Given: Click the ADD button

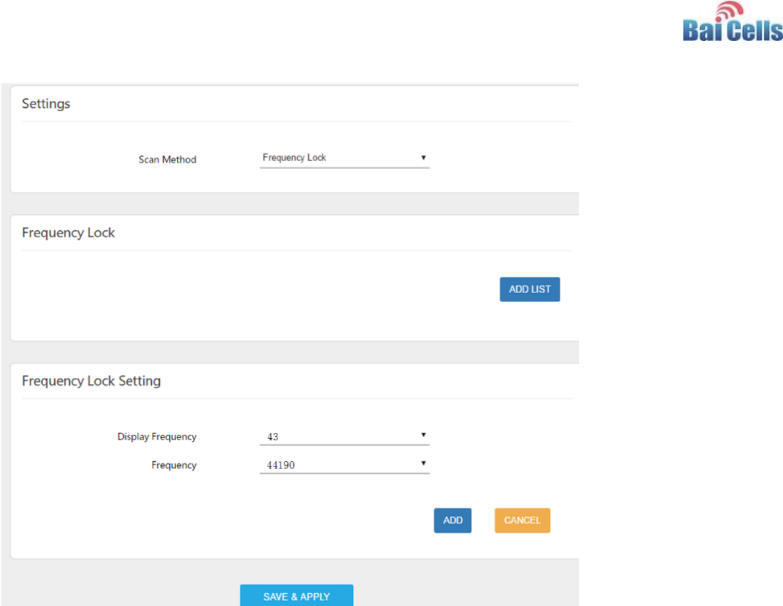Looking at the screenshot, I should click(452, 521).
